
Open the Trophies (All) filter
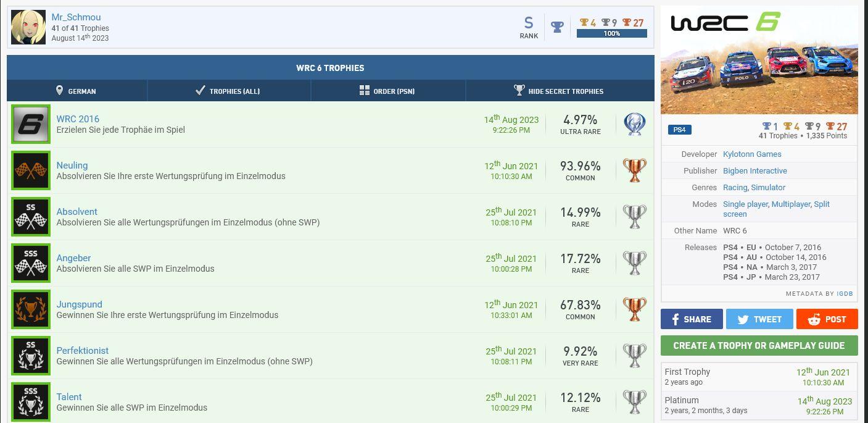tap(228, 91)
